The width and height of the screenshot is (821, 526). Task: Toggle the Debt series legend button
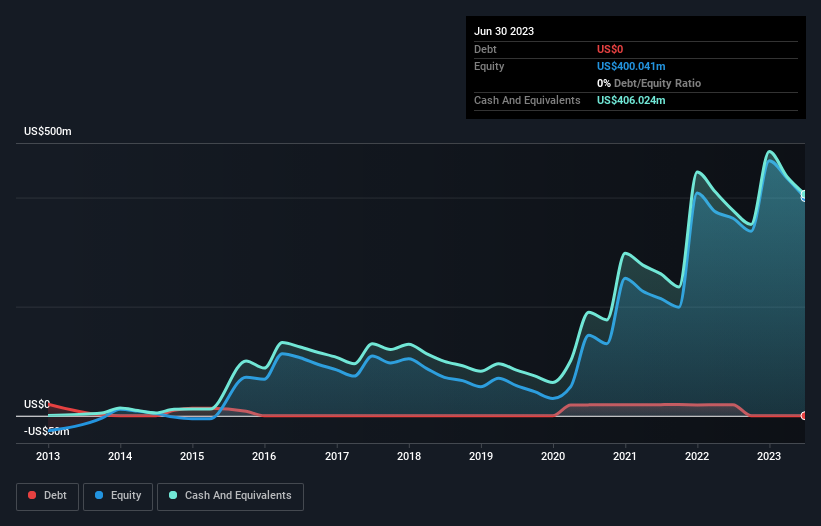pos(48,496)
